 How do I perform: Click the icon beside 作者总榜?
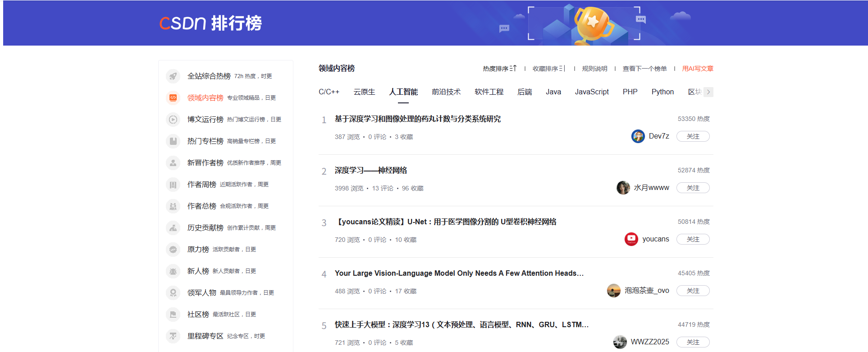173,206
